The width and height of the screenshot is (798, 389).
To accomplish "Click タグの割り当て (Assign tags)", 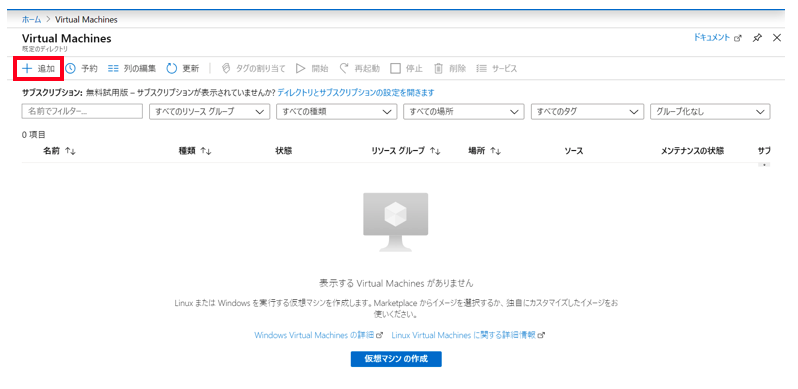I will point(253,69).
